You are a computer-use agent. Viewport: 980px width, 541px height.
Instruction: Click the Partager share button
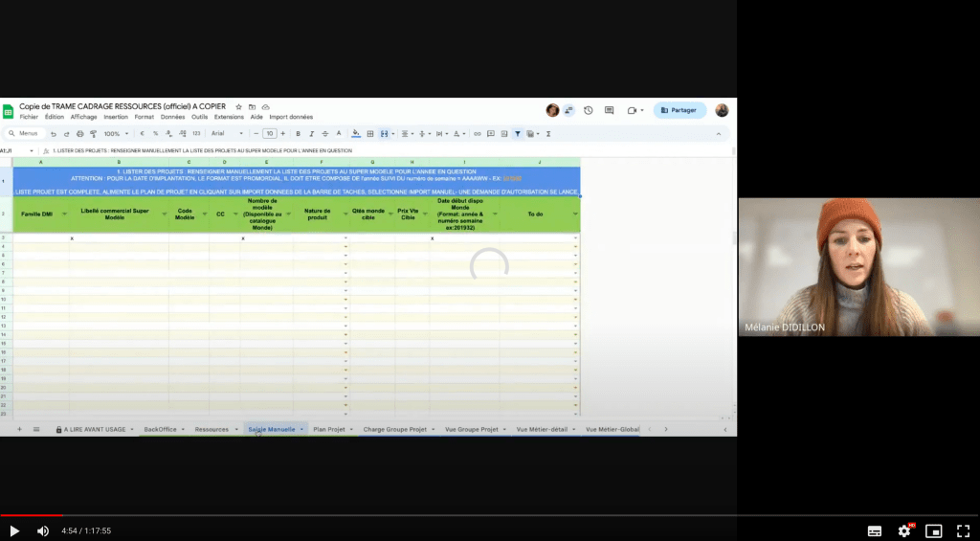pyautogui.click(x=679, y=110)
